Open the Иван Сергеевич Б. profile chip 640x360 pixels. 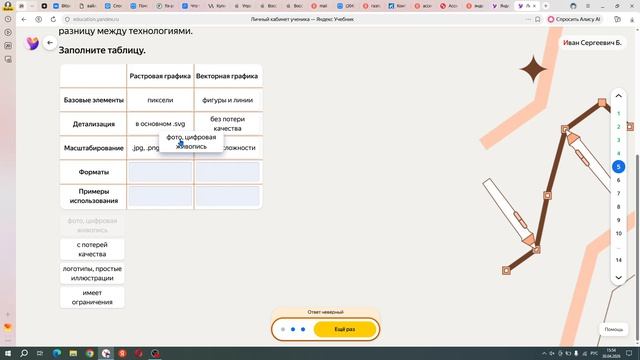[x=592, y=42]
